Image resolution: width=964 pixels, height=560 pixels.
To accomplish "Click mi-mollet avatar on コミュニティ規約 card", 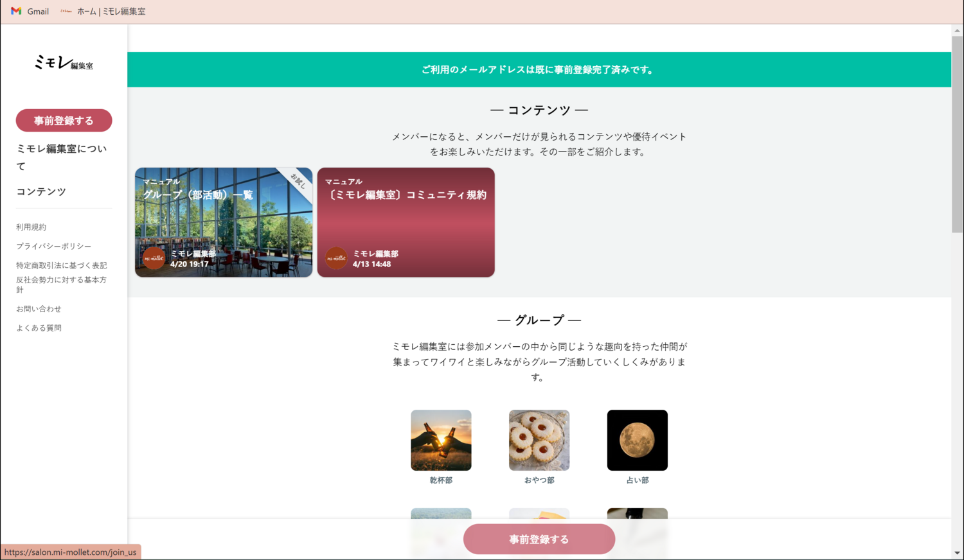I will point(336,258).
